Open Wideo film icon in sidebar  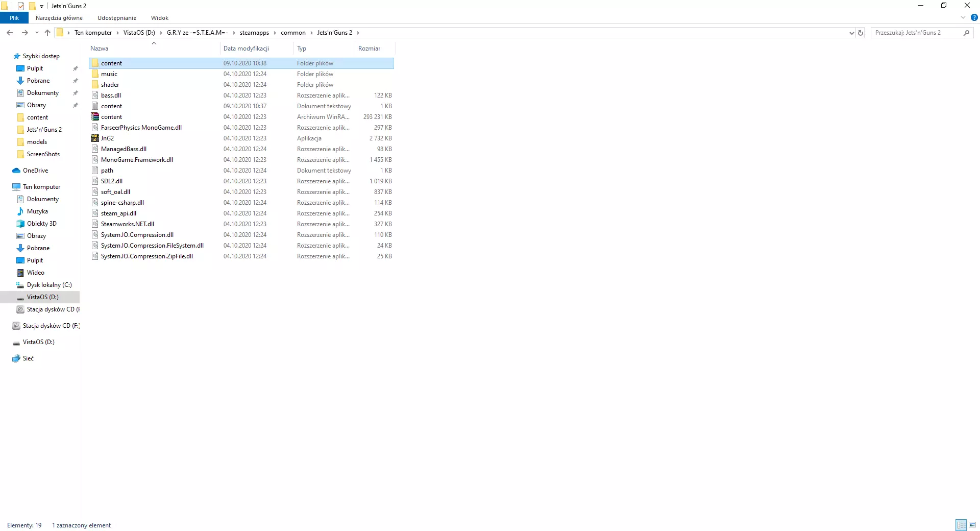(x=20, y=273)
